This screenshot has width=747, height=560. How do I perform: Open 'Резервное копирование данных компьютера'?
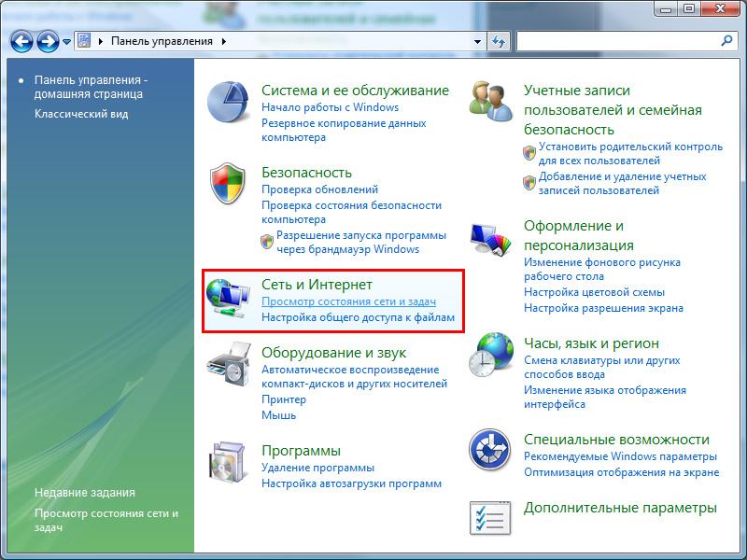344,130
